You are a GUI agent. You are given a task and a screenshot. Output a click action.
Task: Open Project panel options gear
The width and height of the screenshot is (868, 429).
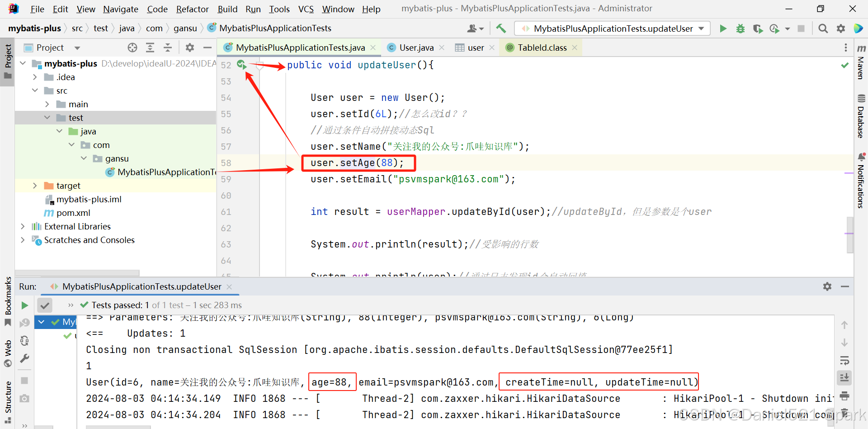point(190,48)
